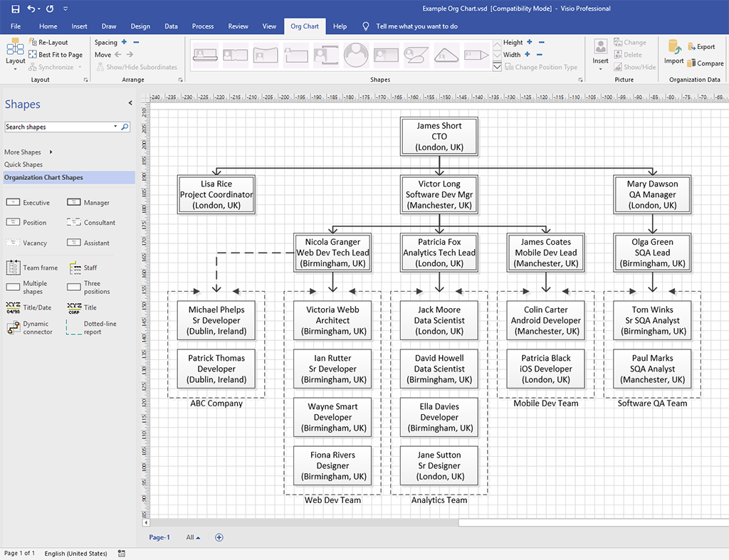The height and width of the screenshot is (560, 729).
Task: Open the Help ribbon tab
Action: coord(340,26)
